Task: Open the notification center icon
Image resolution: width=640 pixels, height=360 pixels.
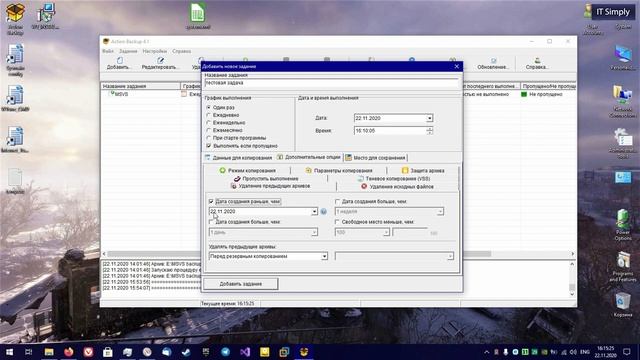Action: coord(627,352)
